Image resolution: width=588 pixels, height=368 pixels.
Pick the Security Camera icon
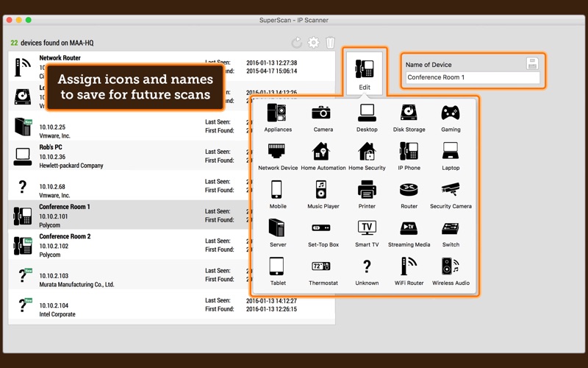point(451,190)
